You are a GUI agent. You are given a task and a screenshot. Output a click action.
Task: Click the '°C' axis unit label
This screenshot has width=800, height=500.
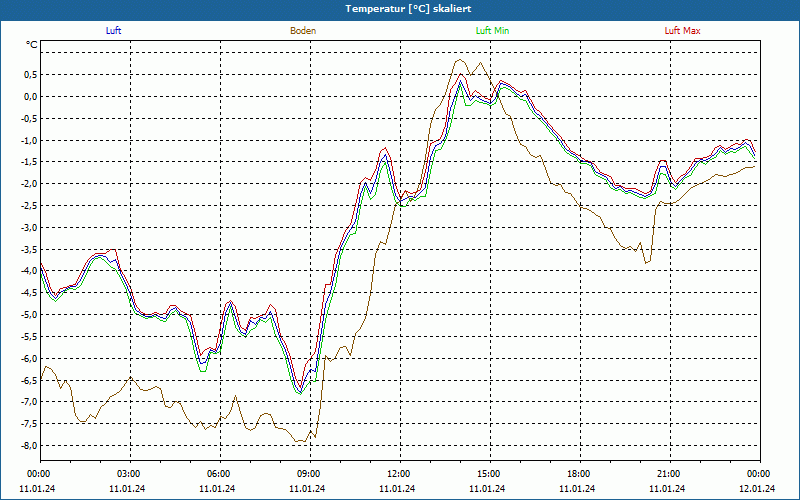coord(32,45)
